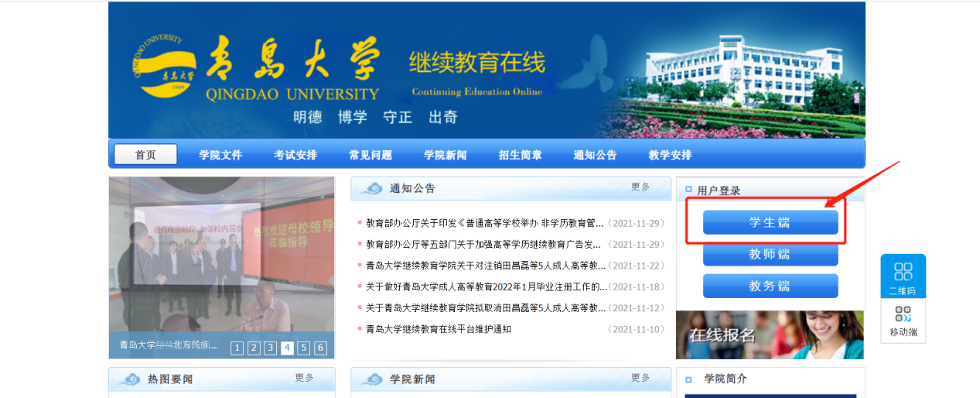Click the date （2021-11-18） in notices

tap(636, 287)
